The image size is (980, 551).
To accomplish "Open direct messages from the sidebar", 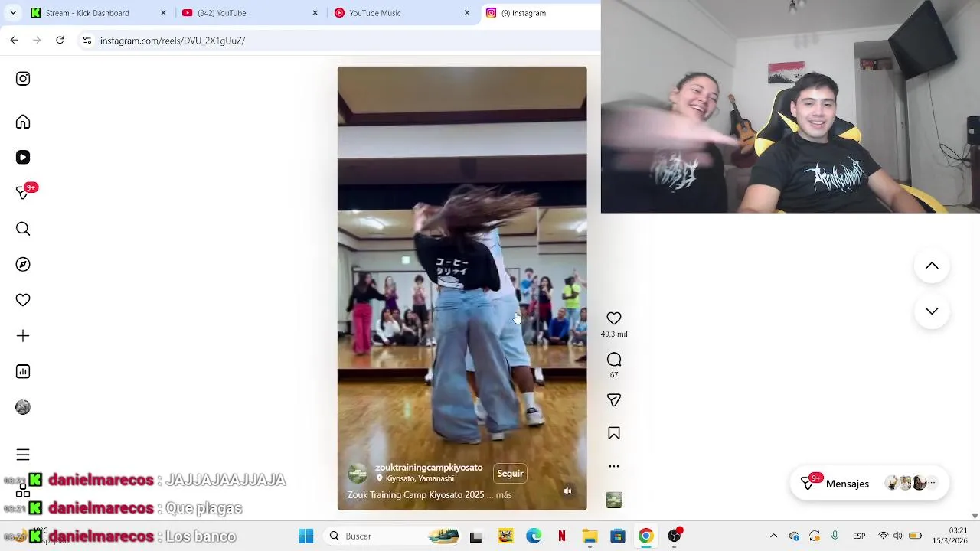I will coord(23,193).
